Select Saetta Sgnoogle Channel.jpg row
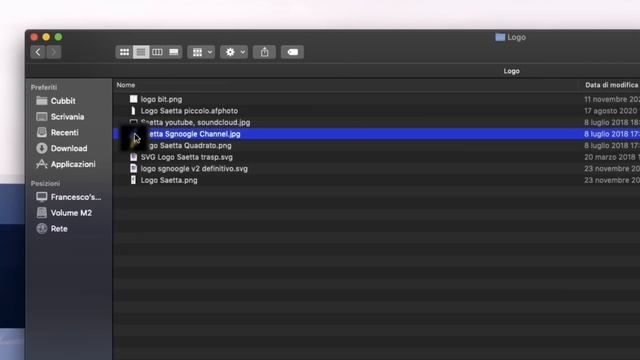The height and width of the screenshot is (360, 640). pos(376,134)
